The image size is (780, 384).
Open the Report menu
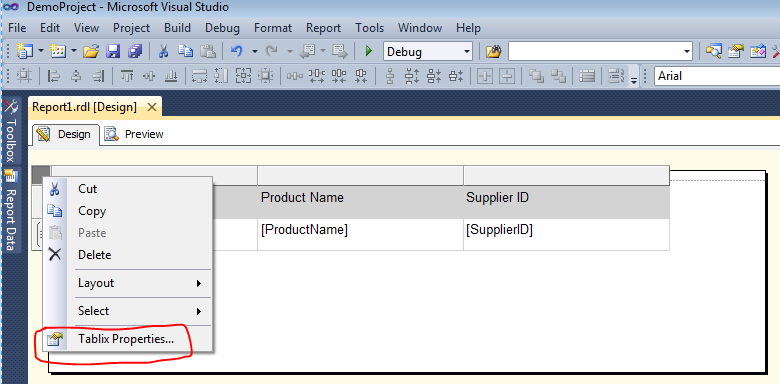click(x=323, y=28)
